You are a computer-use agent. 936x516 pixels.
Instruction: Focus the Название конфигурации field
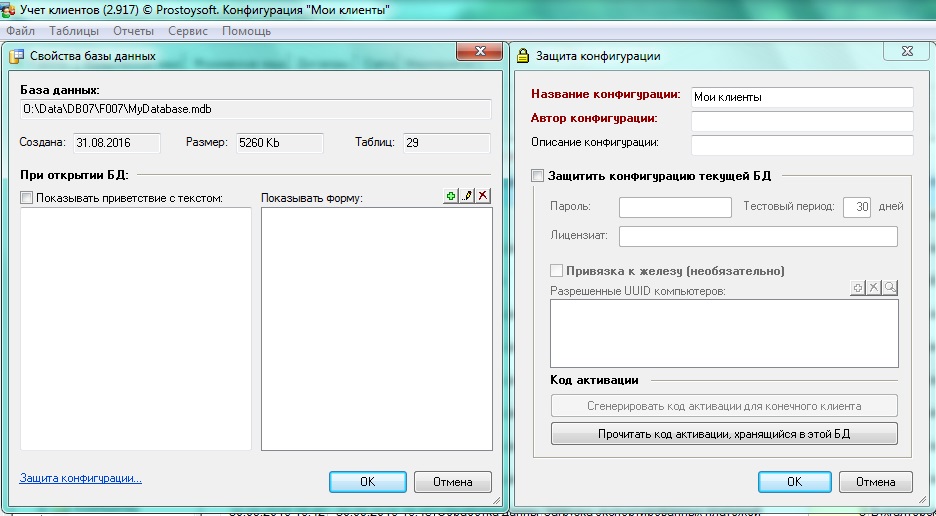point(802,97)
